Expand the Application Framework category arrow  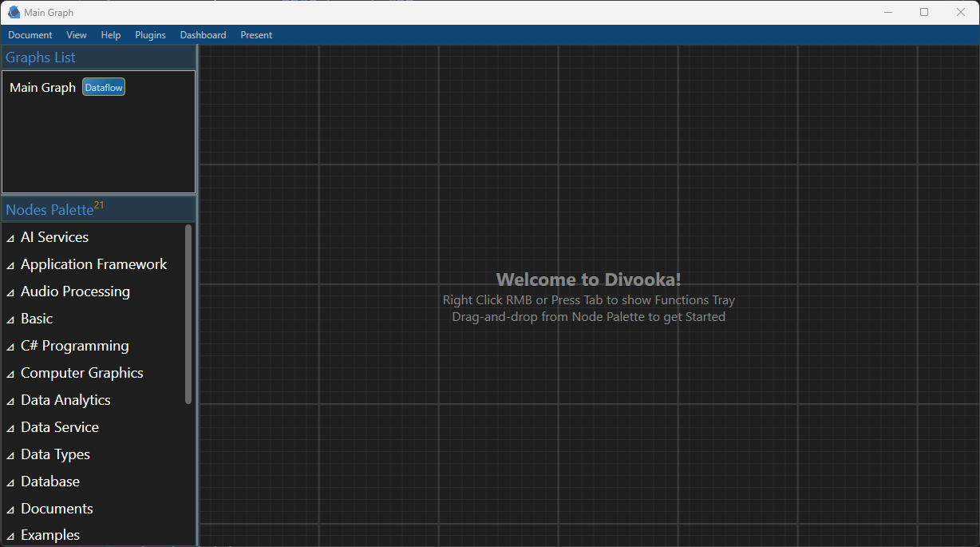point(10,266)
